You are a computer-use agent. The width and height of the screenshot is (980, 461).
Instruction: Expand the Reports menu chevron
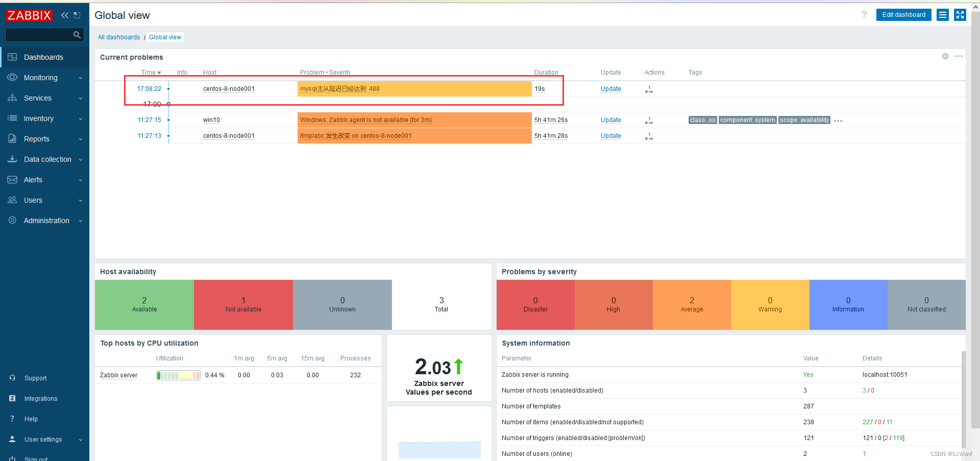click(x=81, y=139)
